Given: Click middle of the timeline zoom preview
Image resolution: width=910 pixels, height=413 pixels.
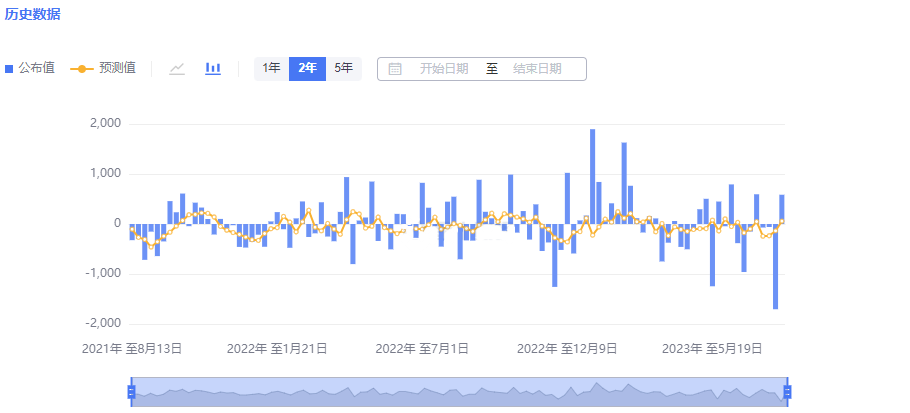Looking at the screenshot, I should coord(459,392).
